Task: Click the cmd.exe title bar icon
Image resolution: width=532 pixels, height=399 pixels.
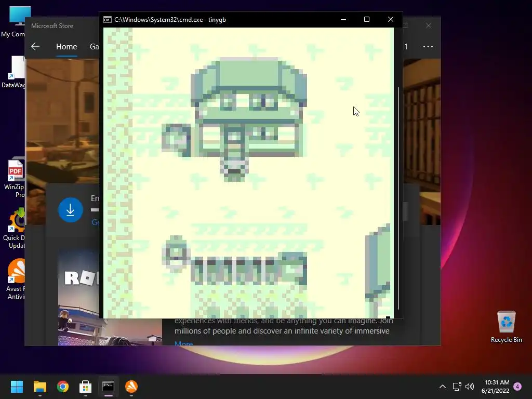Action: coord(107,20)
